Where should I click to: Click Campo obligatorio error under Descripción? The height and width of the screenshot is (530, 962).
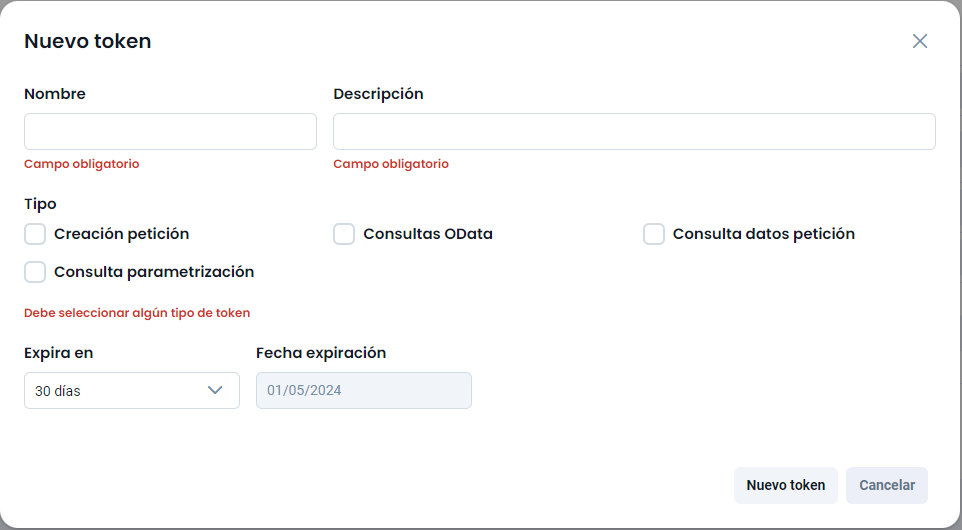coord(391,164)
